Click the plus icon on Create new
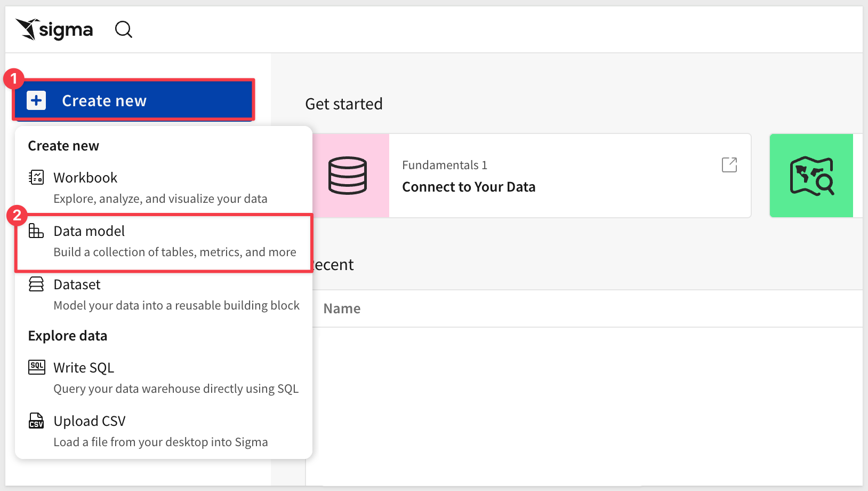This screenshot has width=868, height=491. (36, 100)
